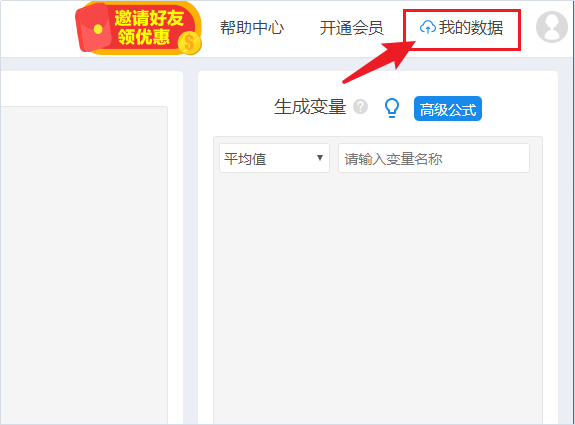Screen dimensions: 575x425
Task: Click the white margin of left panel above list
Action: click(x=91, y=89)
